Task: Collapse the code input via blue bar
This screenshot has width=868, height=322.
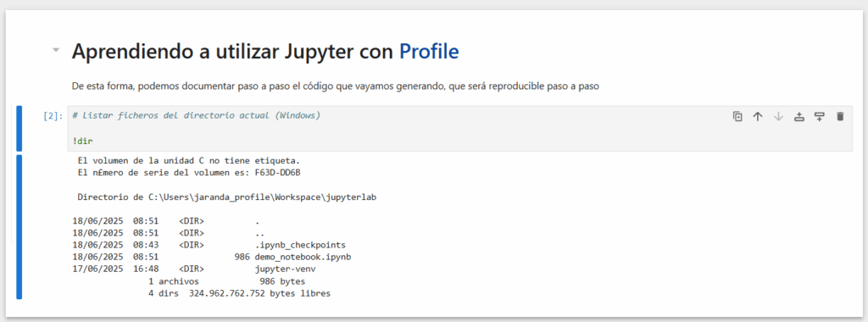Action: (x=19, y=128)
